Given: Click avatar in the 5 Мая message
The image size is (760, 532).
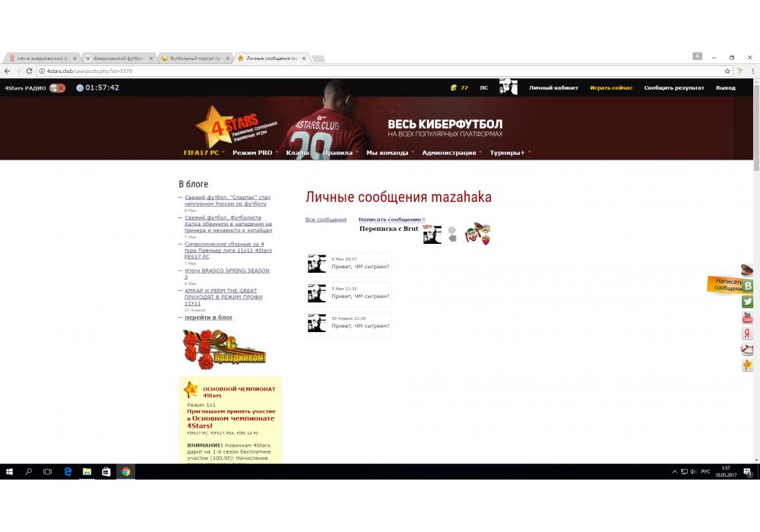Looking at the screenshot, I should coord(317,293).
